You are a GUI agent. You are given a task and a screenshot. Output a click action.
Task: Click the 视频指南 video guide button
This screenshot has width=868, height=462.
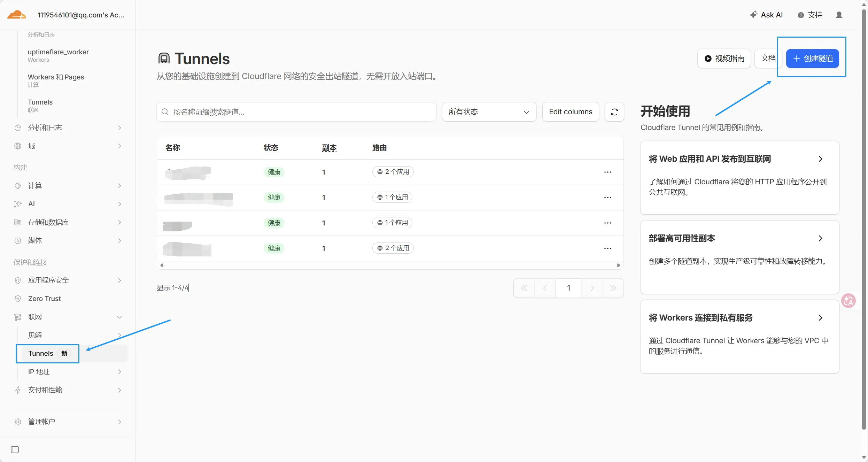point(724,59)
